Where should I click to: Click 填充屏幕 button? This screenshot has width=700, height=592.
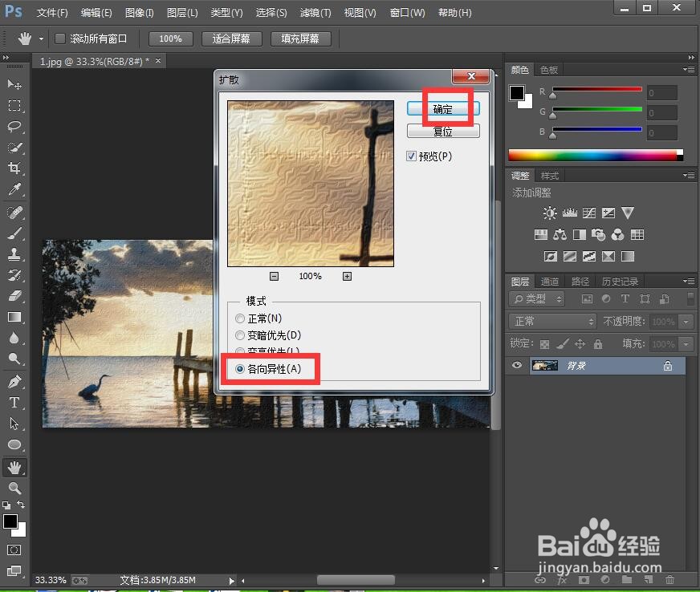coord(300,39)
